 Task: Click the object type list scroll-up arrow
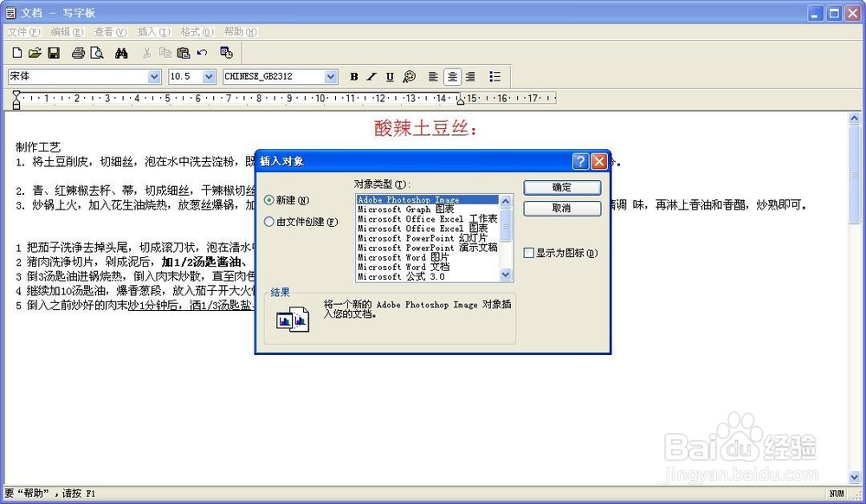click(x=506, y=201)
